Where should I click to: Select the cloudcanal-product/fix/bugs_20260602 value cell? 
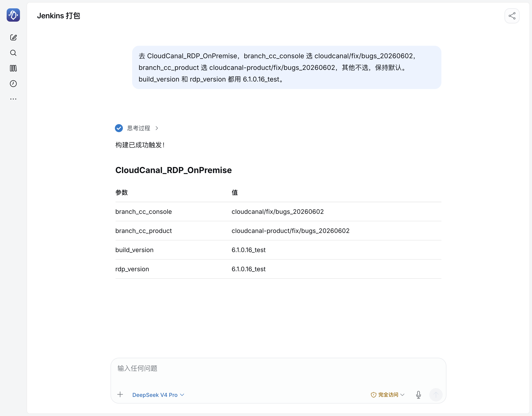pos(290,231)
